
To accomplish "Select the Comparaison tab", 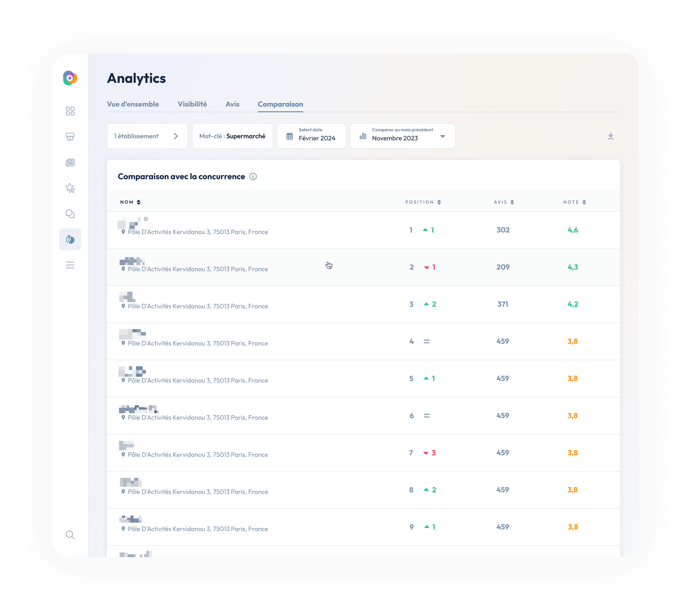I will (x=280, y=104).
